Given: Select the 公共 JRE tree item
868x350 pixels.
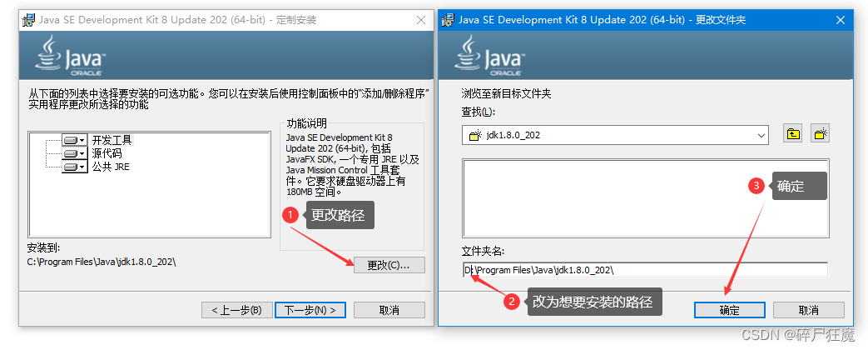Looking at the screenshot, I should [x=111, y=167].
